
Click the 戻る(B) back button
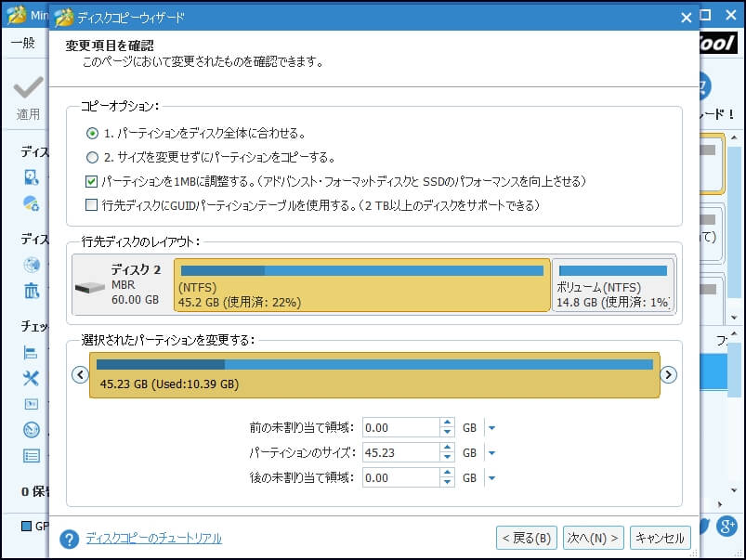point(526,538)
